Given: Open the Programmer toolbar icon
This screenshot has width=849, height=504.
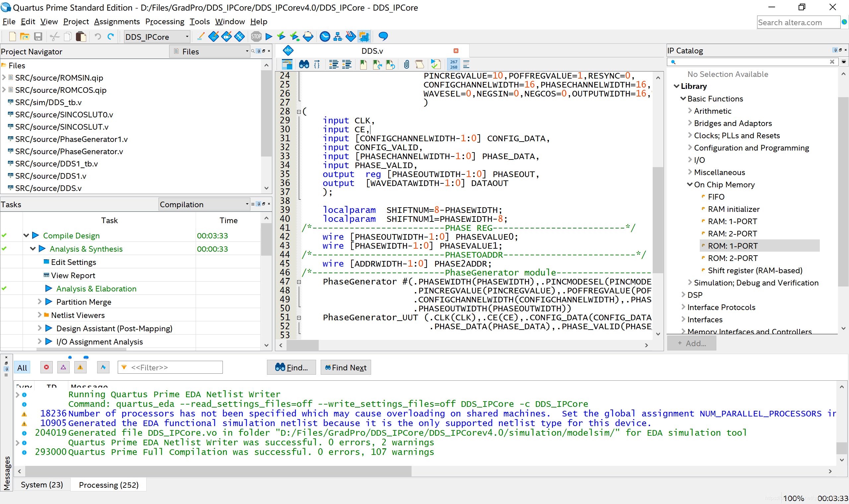Looking at the screenshot, I should pos(351,36).
